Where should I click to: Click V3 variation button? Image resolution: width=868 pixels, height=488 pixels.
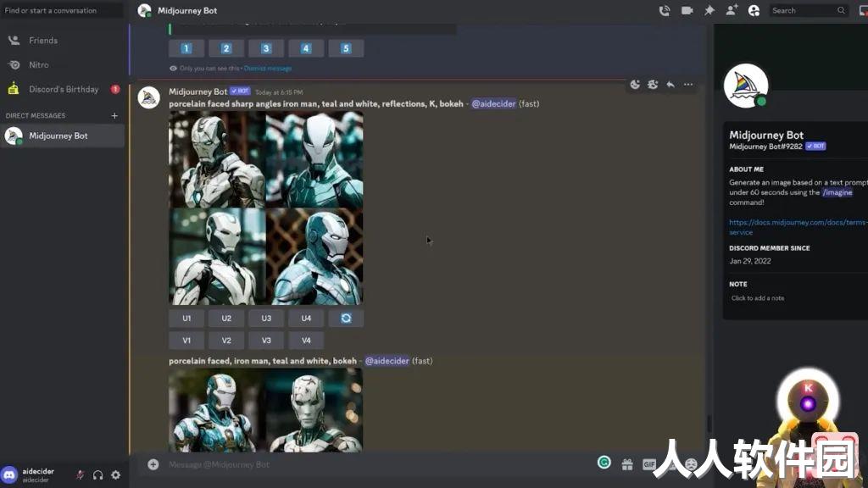tap(266, 341)
